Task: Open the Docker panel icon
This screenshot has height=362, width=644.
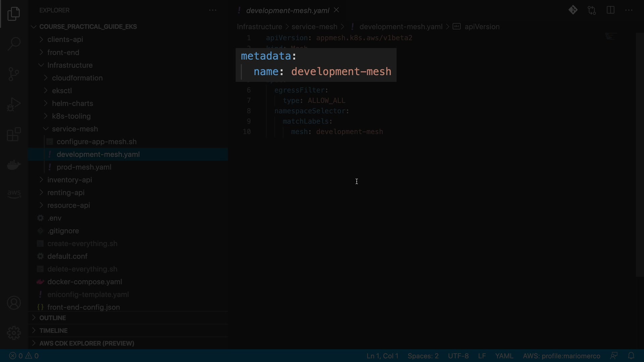Action: pyautogui.click(x=14, y=165)
